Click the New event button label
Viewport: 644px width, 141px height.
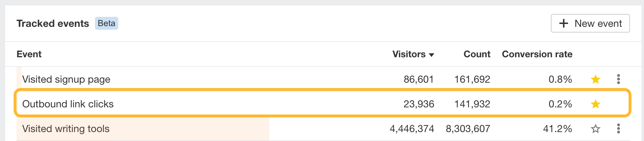click(598, 23)
